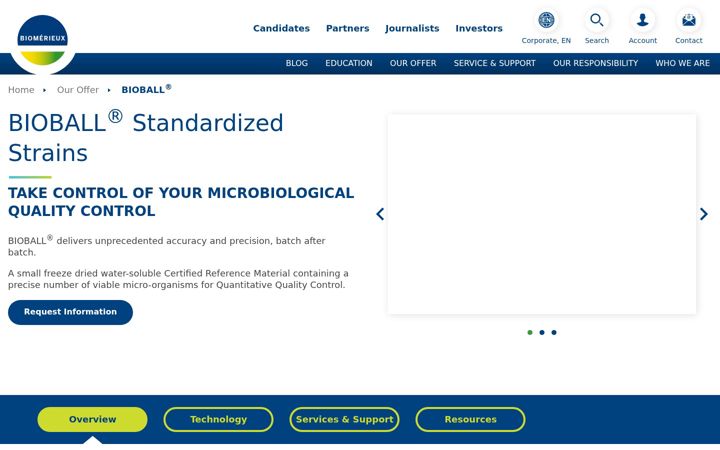This screenshot has width=720, height=450.
Task: Open the Candidates link
Action: [281, 28]
